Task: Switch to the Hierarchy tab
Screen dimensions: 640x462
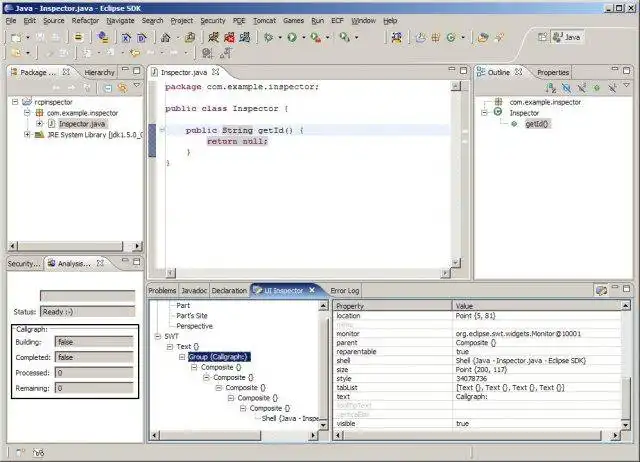Action: click(x=99, y=72)
